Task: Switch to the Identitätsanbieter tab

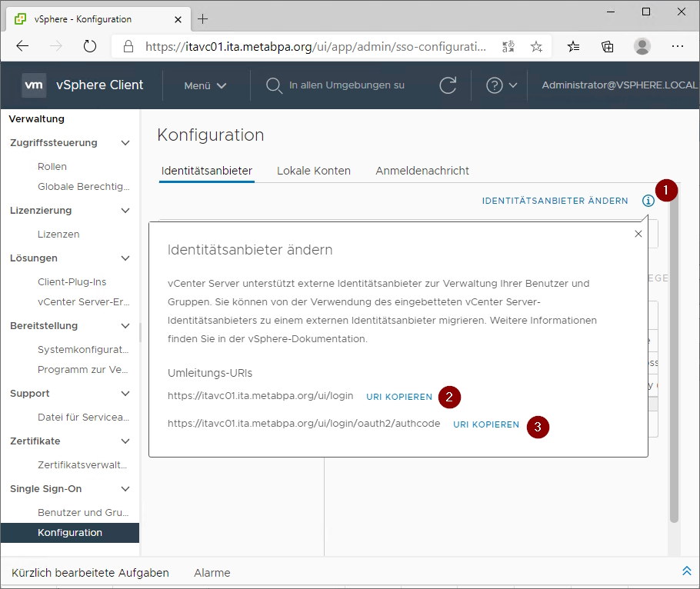Action: (207, 171)
